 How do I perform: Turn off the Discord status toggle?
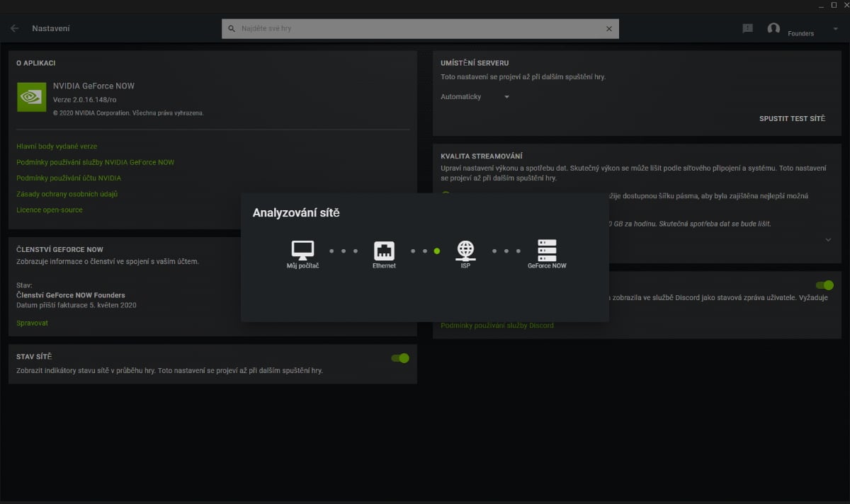[x=824, y=285]
